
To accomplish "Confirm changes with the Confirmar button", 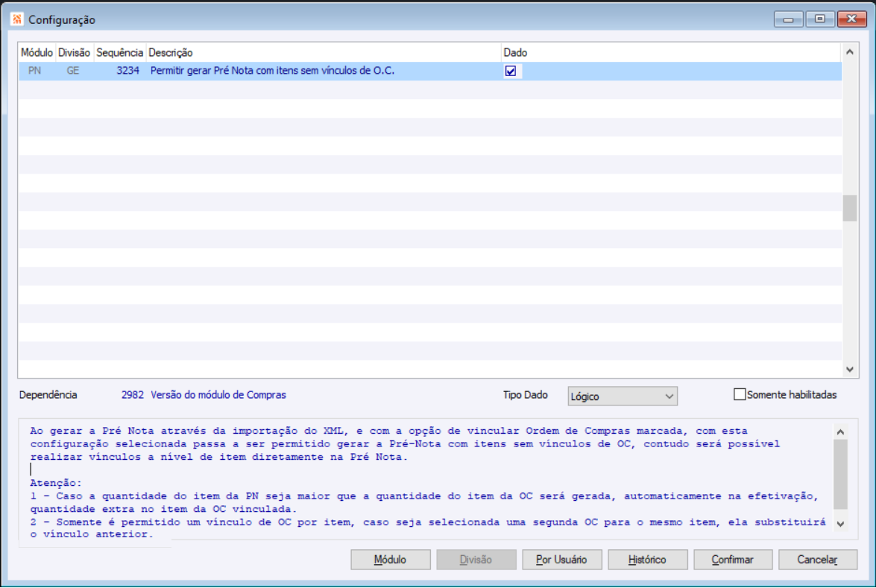I will [x=733, y=560].
